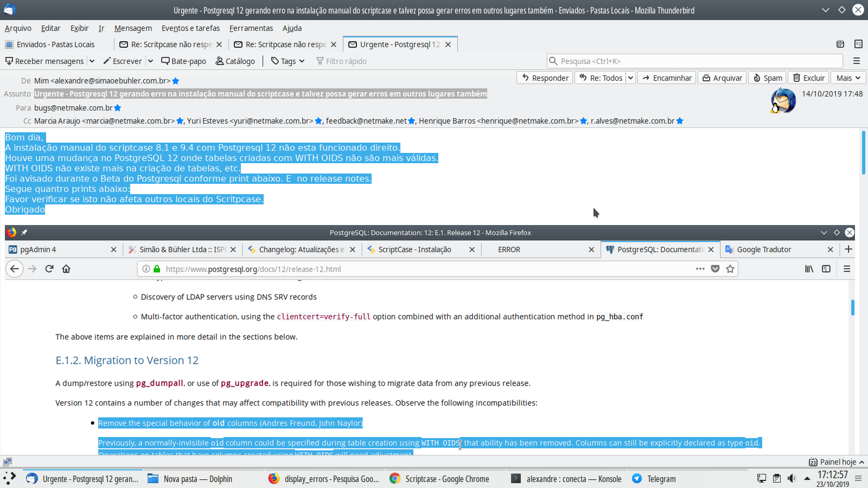Show hidden system tray icons arrow

pos(807,478)
